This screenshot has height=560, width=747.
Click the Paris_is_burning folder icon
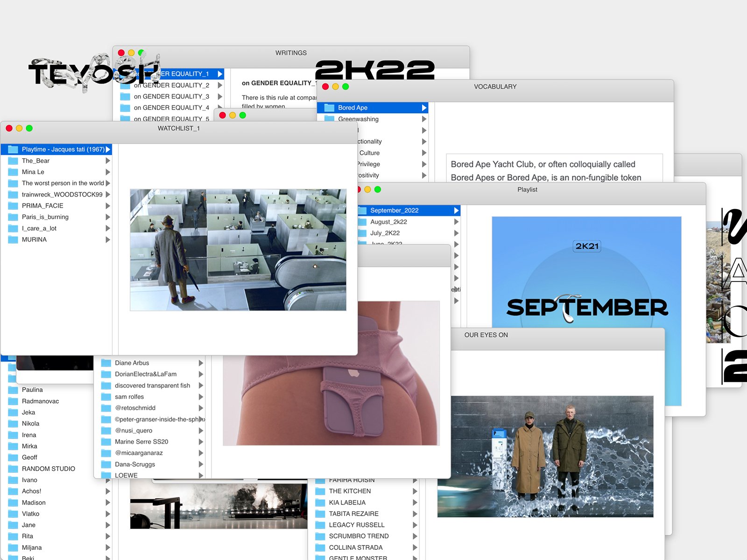pyautogui.click(x=13, y=217)
